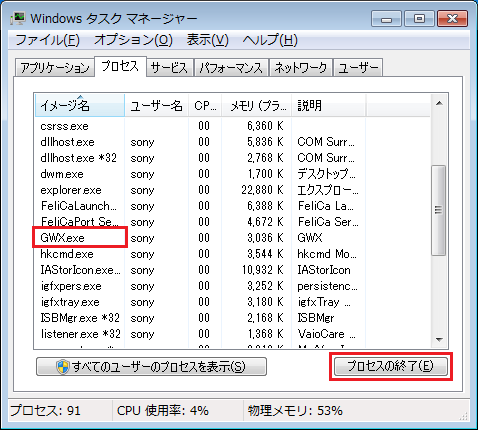The width and height of the screenshot is (478, 430).
Task: Close the Task Manager window
Action: (x=452, y=19)
